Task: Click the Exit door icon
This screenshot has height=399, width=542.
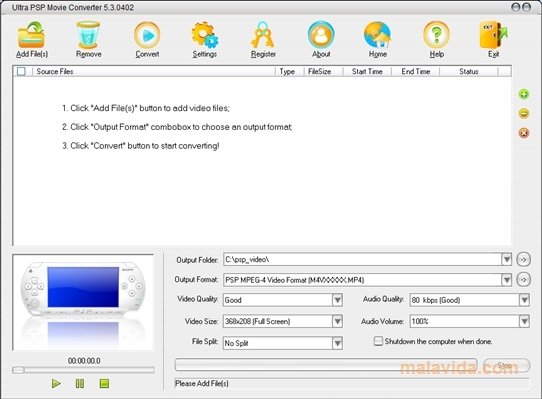Action: (493, 35)
